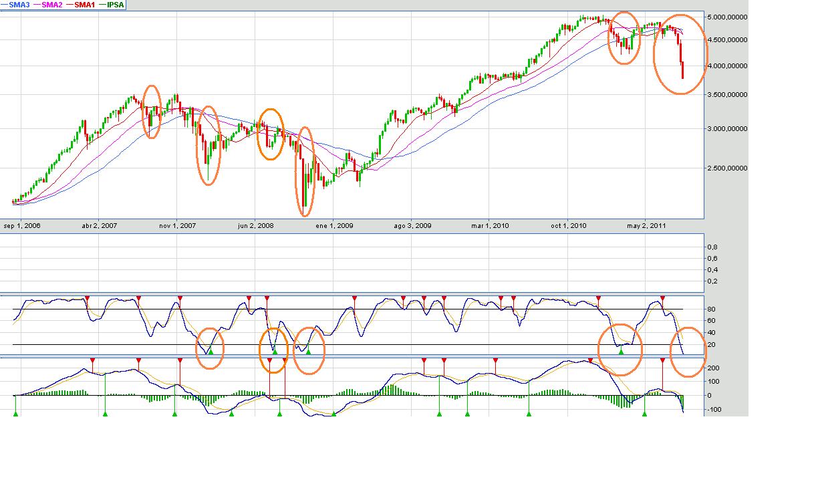Click the large red candle at chart's right edge
The height and width of the screenshot is (504, 814).
682,70
